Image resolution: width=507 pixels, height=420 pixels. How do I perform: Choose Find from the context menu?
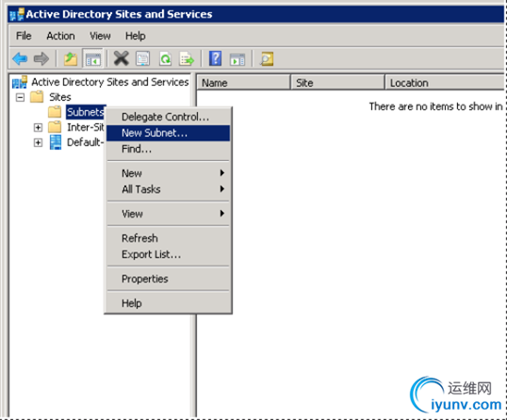168,149
